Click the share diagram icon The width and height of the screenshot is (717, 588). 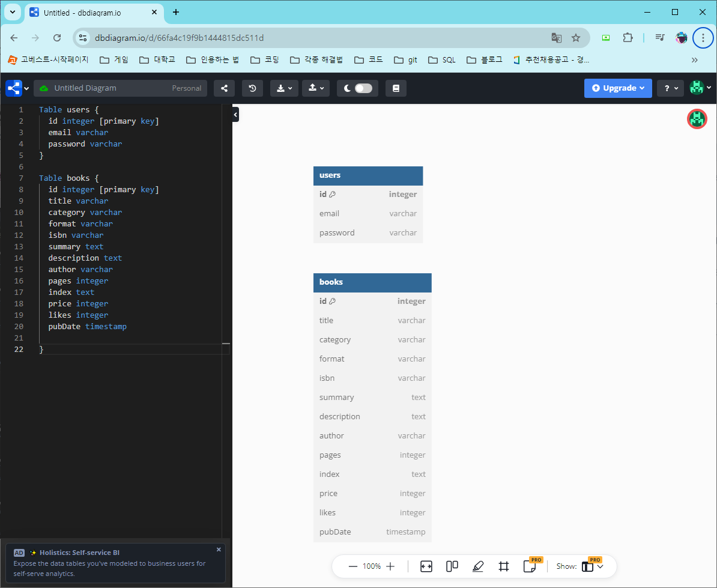pos(224,88)
